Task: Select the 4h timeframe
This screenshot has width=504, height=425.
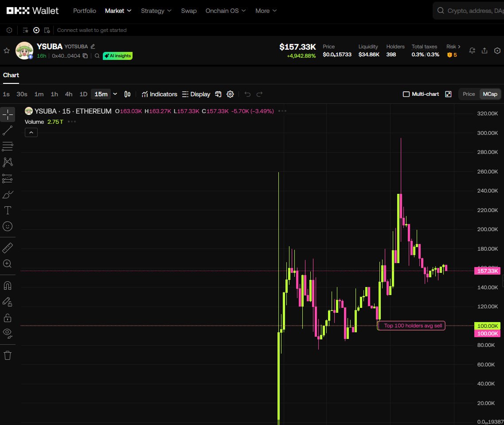Action: coord(68,94)
